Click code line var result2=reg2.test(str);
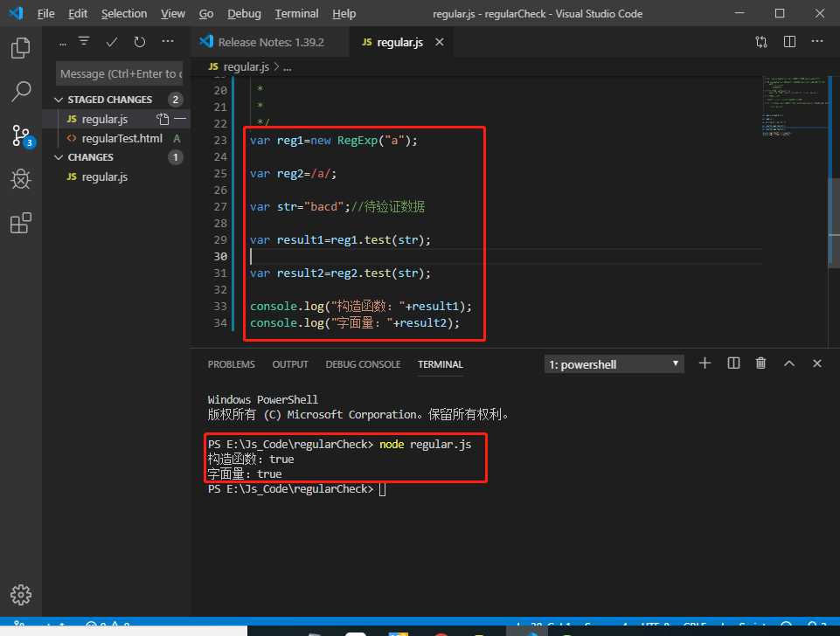 coord(340,273)
